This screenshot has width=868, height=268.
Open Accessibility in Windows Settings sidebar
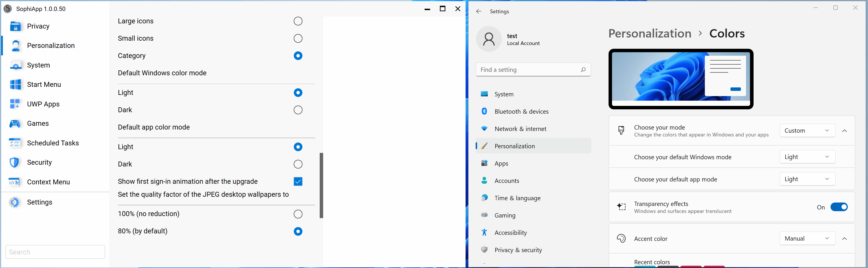click(x=511, y=233)
